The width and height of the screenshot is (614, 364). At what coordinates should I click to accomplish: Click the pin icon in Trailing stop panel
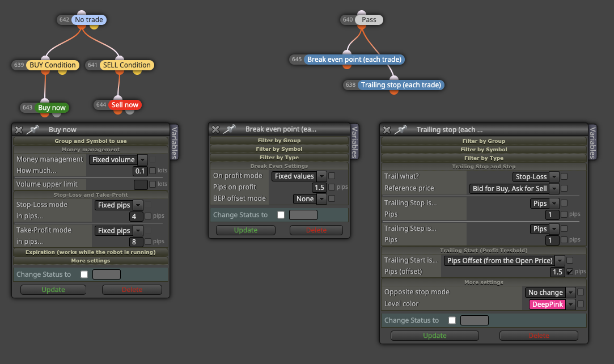tap(401, 129)
